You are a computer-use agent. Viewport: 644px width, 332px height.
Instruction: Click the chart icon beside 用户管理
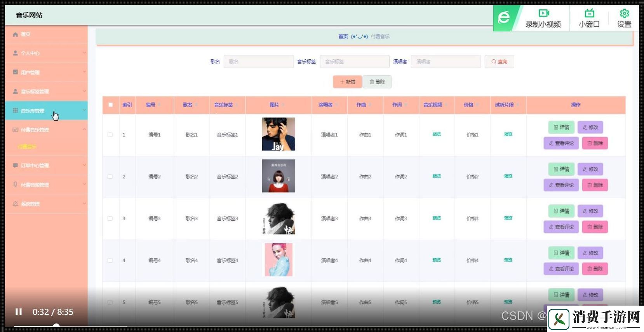(x=15, y=72)
